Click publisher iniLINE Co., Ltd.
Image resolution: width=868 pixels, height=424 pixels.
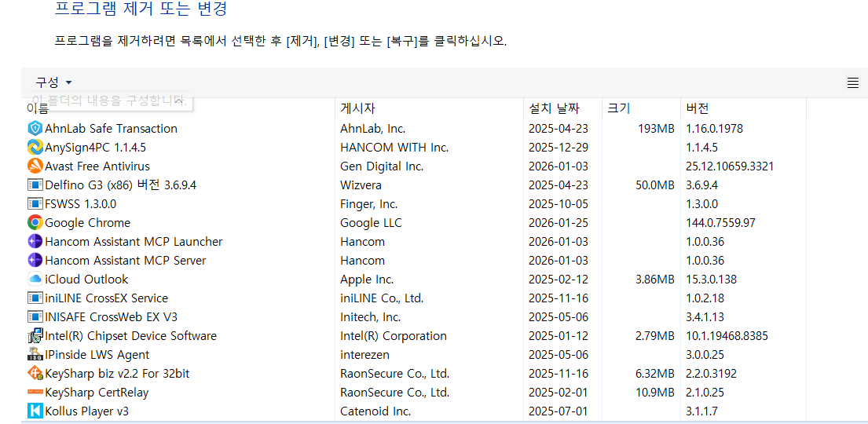382,298
